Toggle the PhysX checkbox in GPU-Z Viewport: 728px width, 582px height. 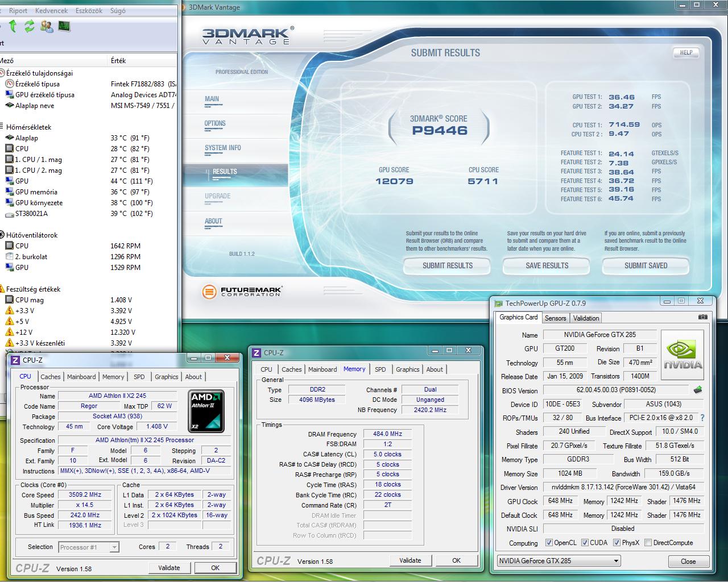coord(617,543)
